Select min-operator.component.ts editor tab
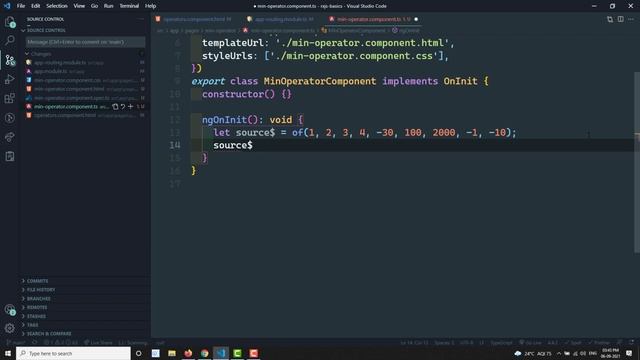Image resolution: width=640 pixels, height=360 pixels. coord(373,19)
